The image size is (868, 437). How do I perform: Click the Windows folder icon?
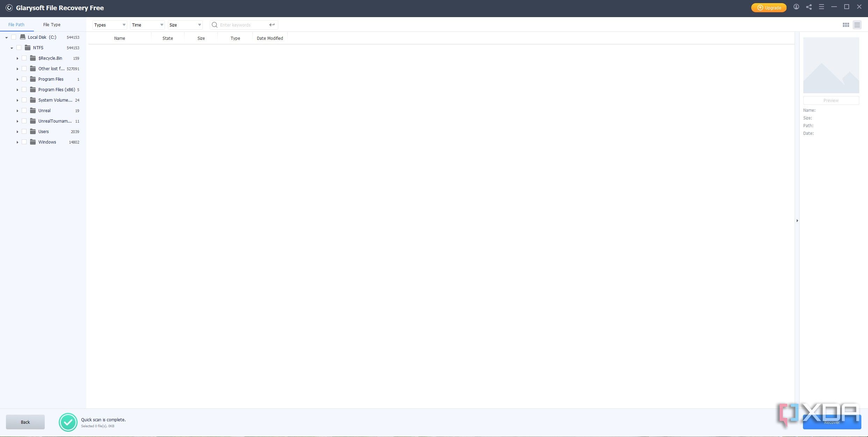pyautogui.click(x=33, y=142)
